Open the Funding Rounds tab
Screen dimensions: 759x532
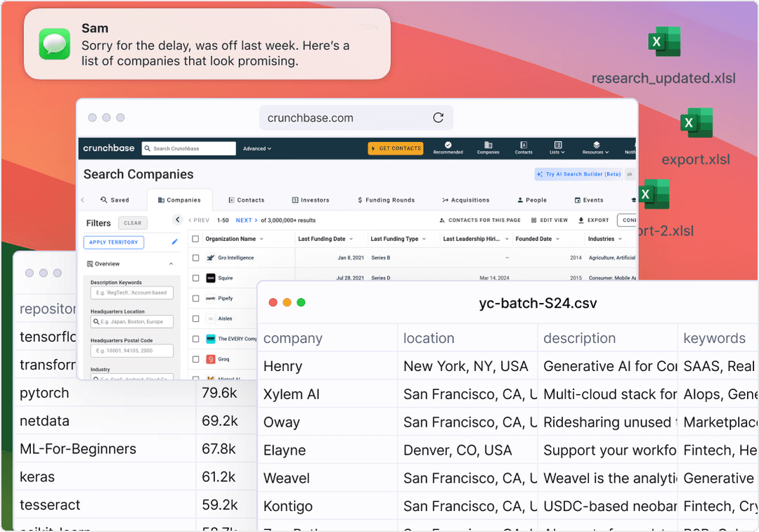(x=386, y=200)
